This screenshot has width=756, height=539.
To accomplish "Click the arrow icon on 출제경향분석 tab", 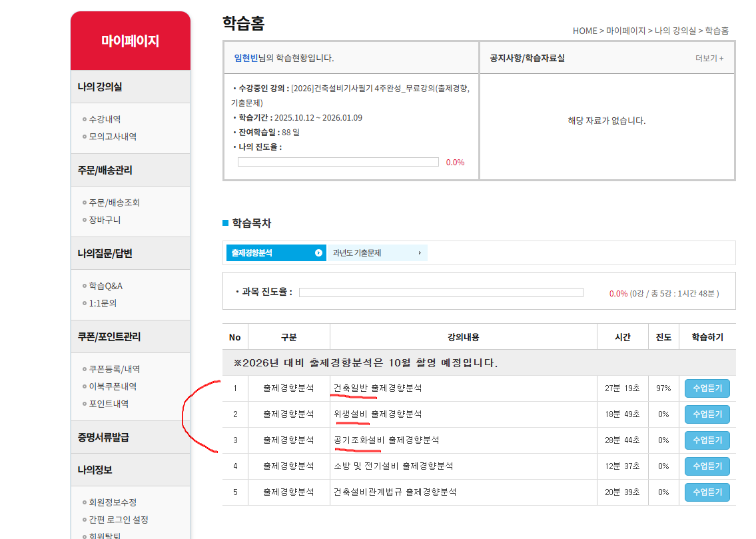I will point(318,253).
